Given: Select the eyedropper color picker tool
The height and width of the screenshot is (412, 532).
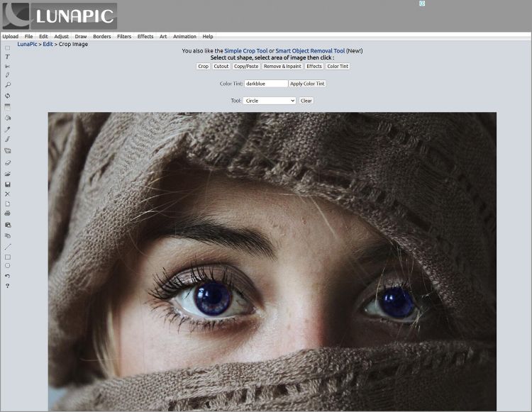Looking at the screenshot, I should click(x=8, y=129).
